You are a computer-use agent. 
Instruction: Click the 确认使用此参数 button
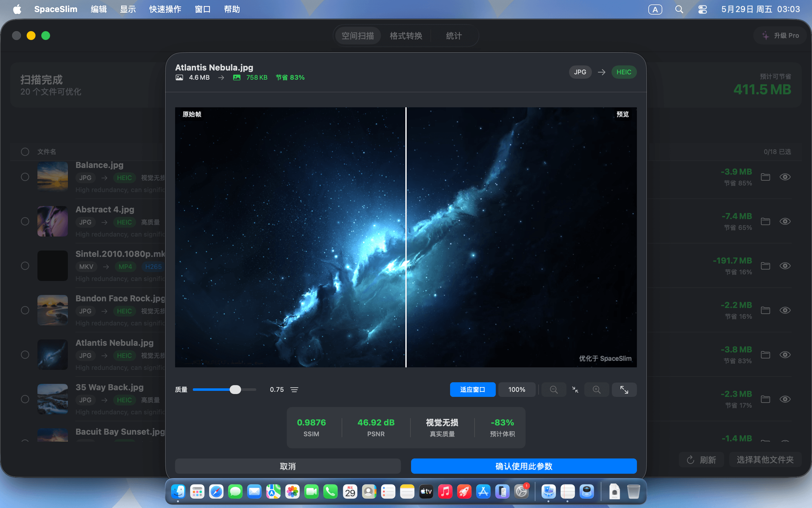(x=524, y=466)
